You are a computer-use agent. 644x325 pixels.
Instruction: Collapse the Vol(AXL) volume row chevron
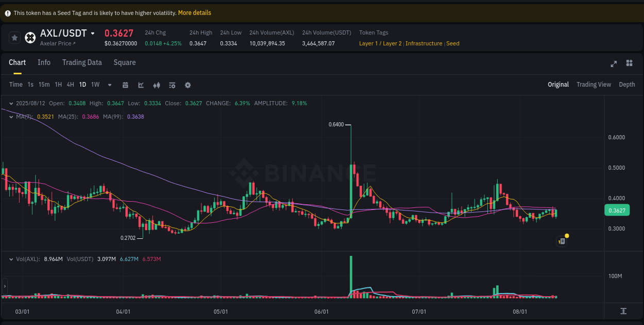10,260
